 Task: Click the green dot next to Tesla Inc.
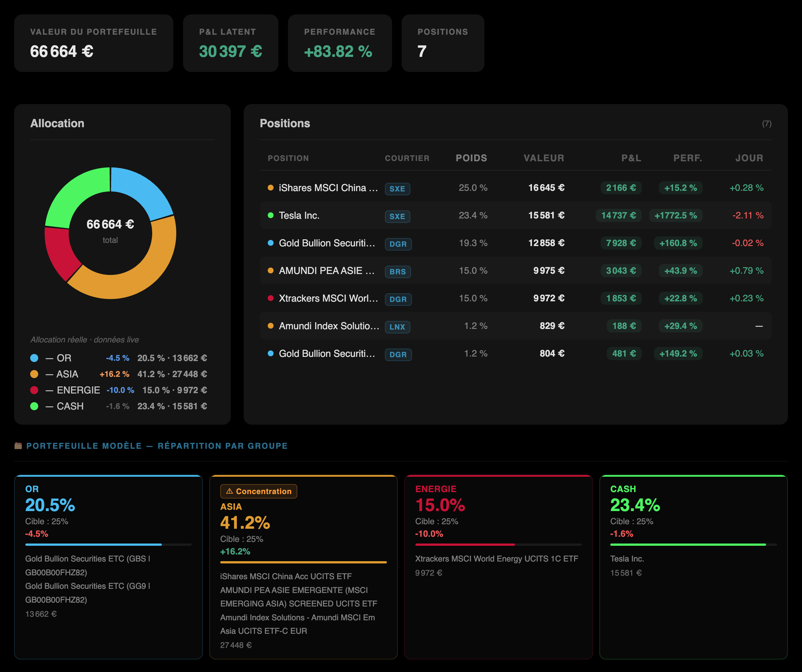[270, 215]
